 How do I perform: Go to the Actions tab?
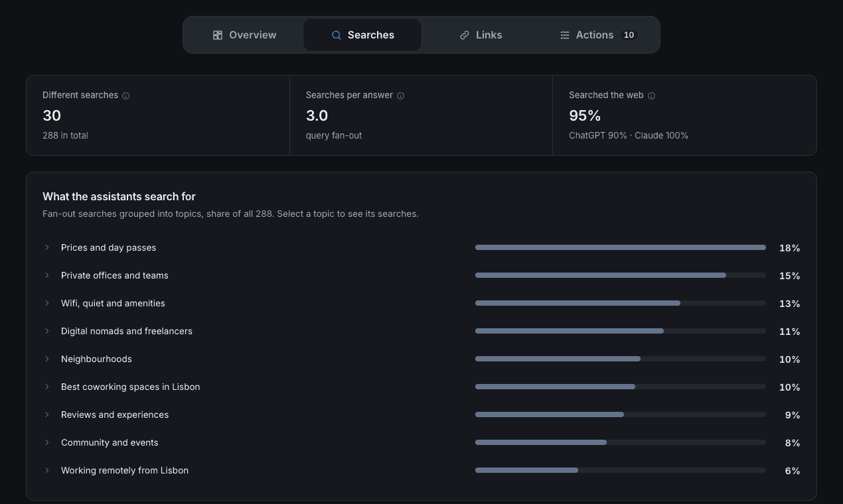click(598, 35)
